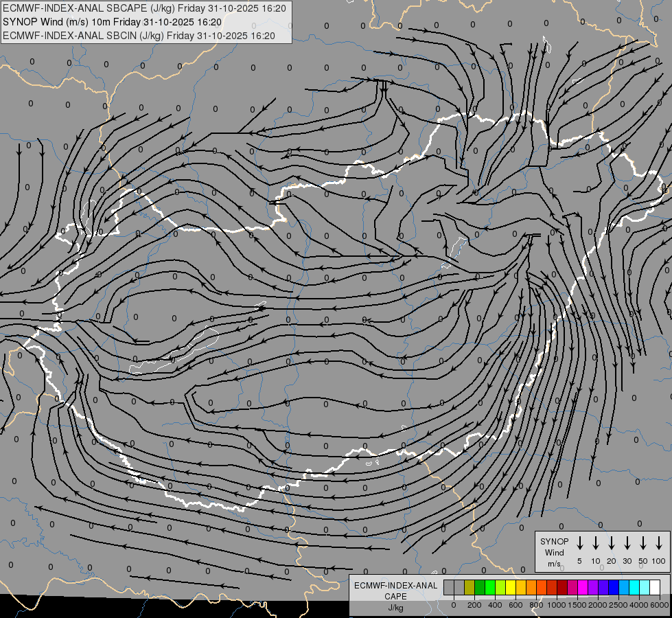Select the dark green CAPE legend swatch
The width and height of the screenshot is (672, 618).
(x=480, y=588)
